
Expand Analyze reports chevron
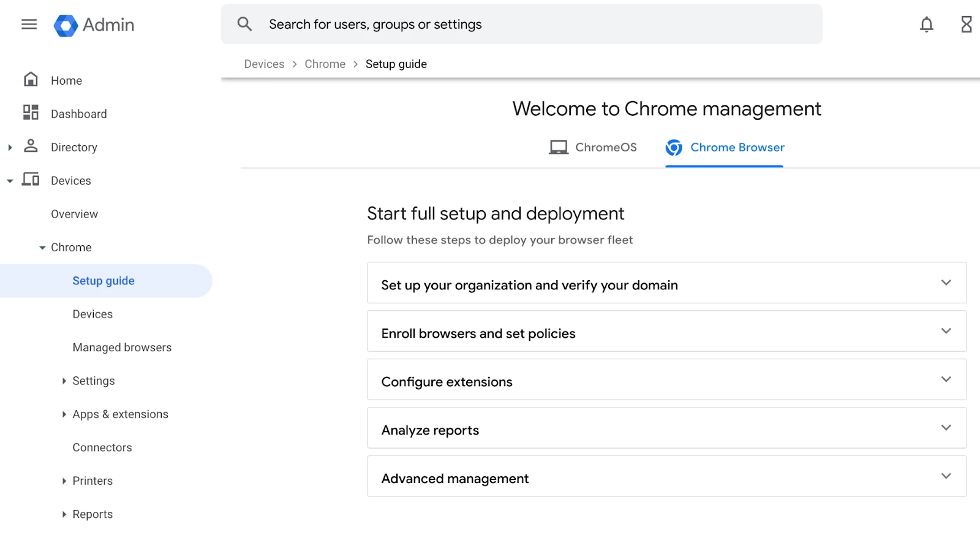point(946,428)
